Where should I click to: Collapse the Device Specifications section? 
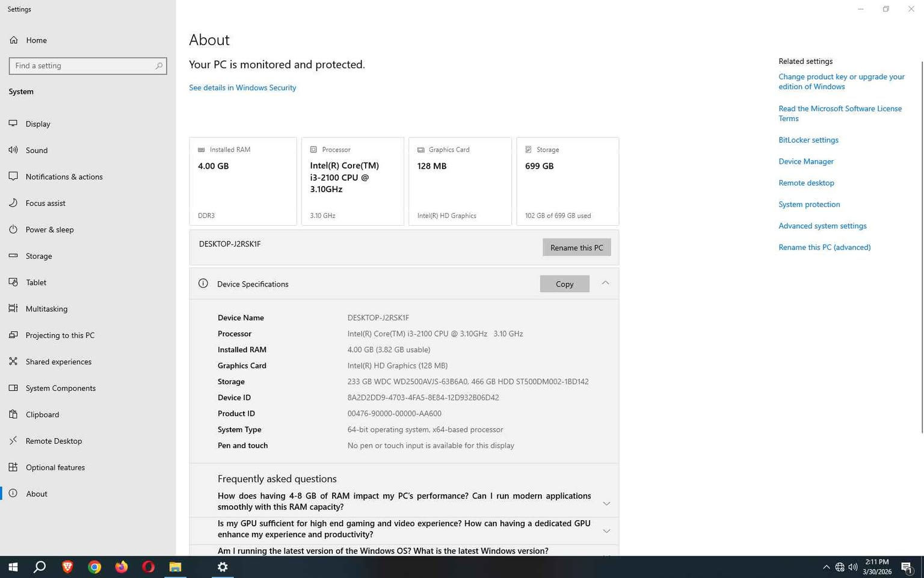pyautogui.click(x=605, y=284)
